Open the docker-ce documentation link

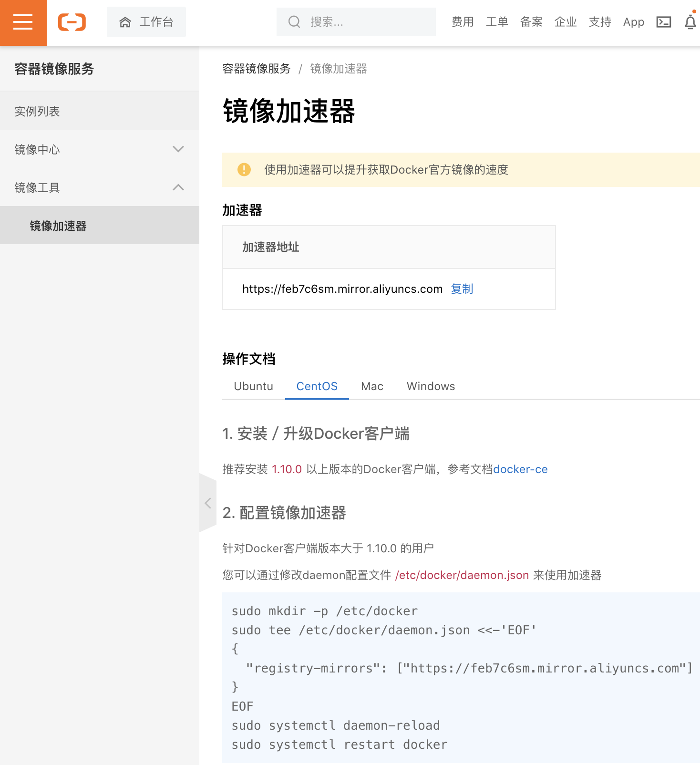pos(521,469)
